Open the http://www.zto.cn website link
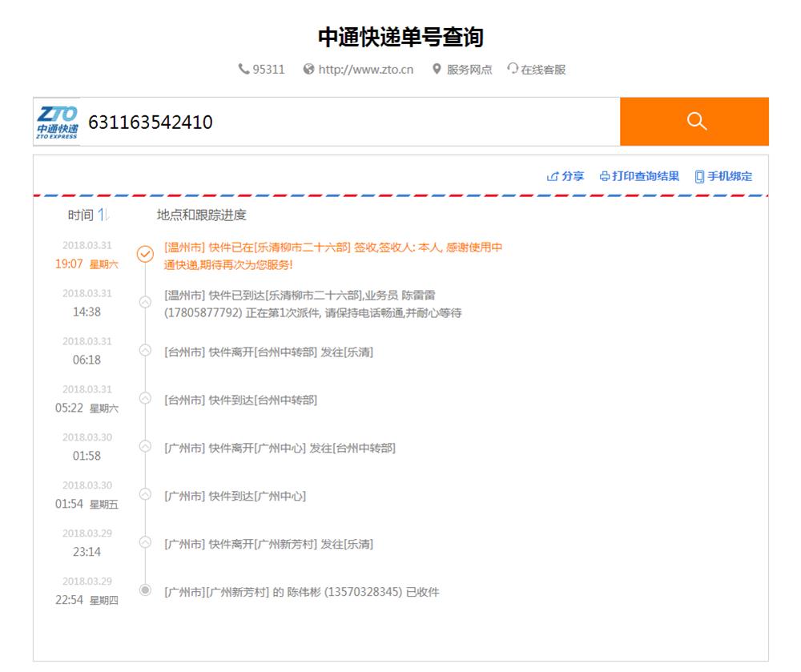The width and height of the screenshot is (801, 672). click(x=366, y=70)
